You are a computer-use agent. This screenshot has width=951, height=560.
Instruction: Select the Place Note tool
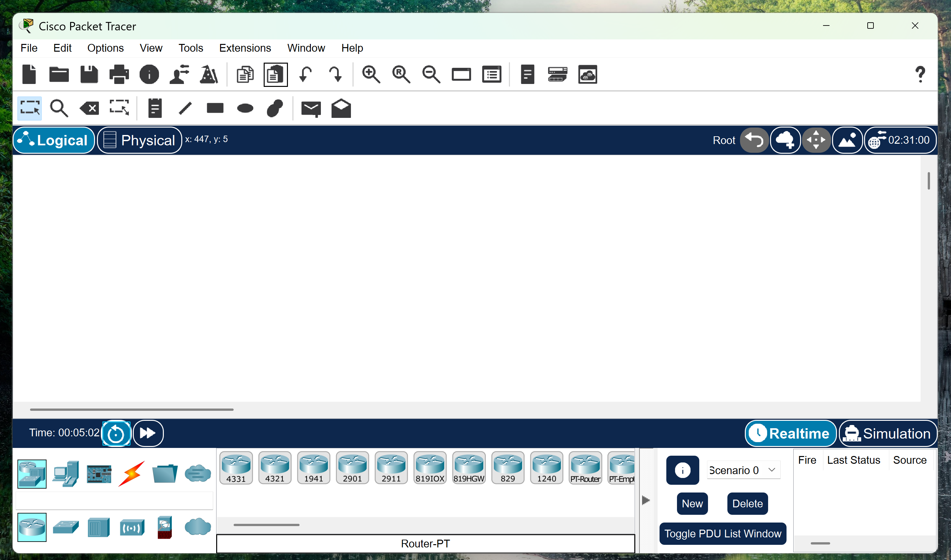155,109
